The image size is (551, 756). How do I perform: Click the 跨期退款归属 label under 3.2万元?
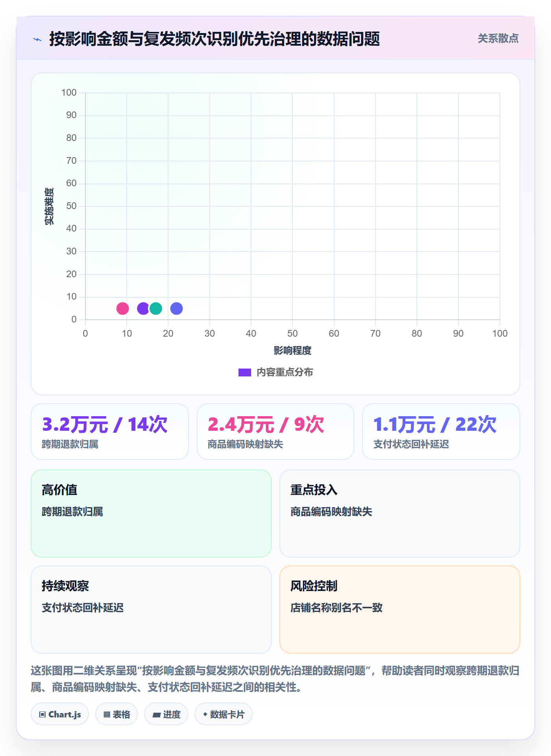point(70,445)
